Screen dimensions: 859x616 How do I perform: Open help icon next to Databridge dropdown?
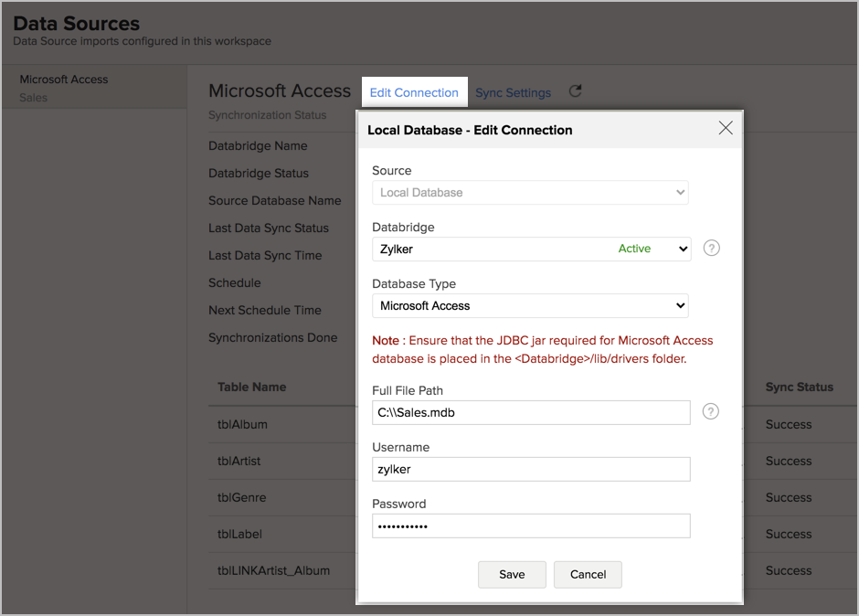tap(711, 249)
